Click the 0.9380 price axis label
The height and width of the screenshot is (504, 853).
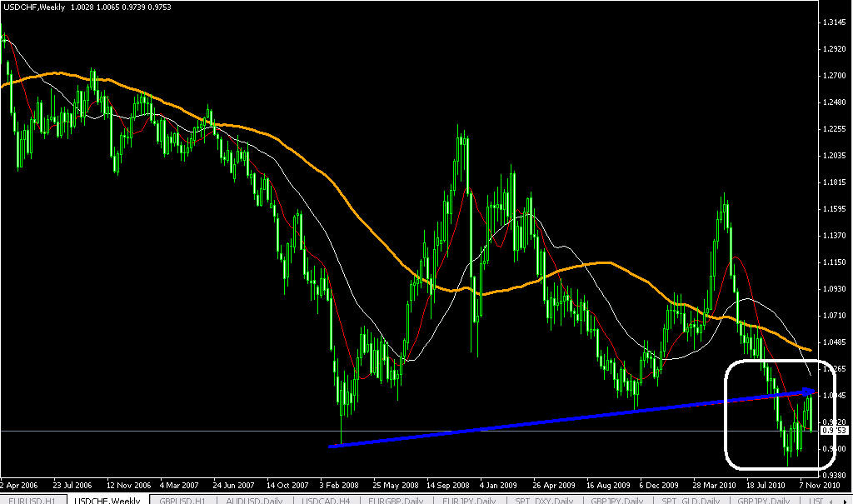(833, 475)
